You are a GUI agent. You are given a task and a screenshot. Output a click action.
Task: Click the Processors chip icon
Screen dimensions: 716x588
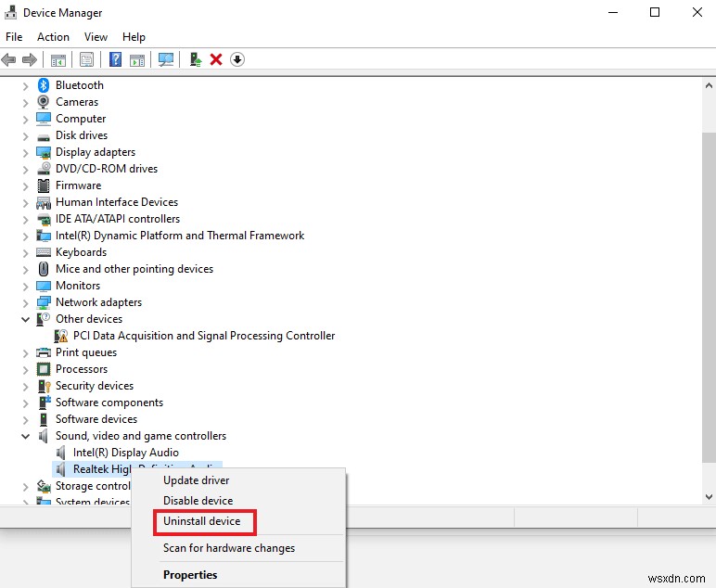[x=44, y=369]
